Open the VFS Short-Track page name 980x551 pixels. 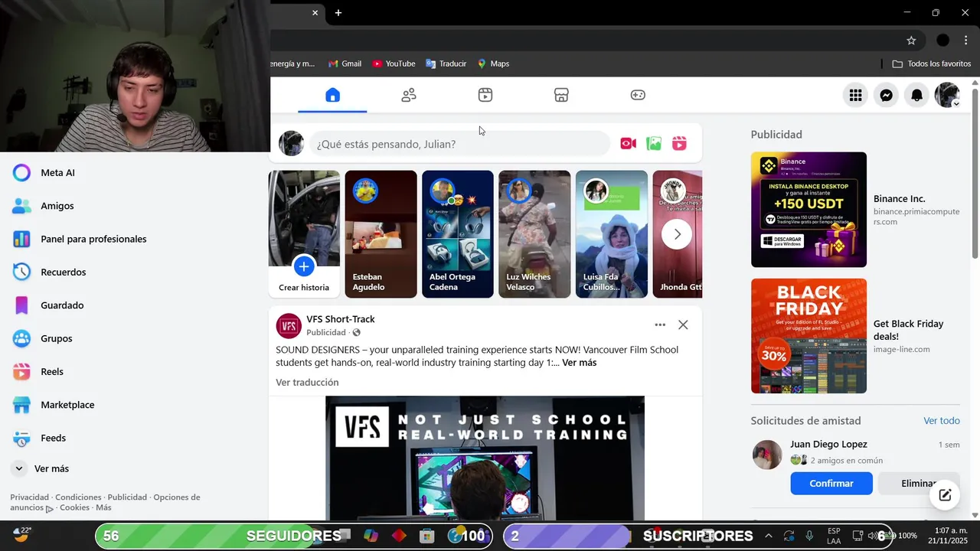341,319
